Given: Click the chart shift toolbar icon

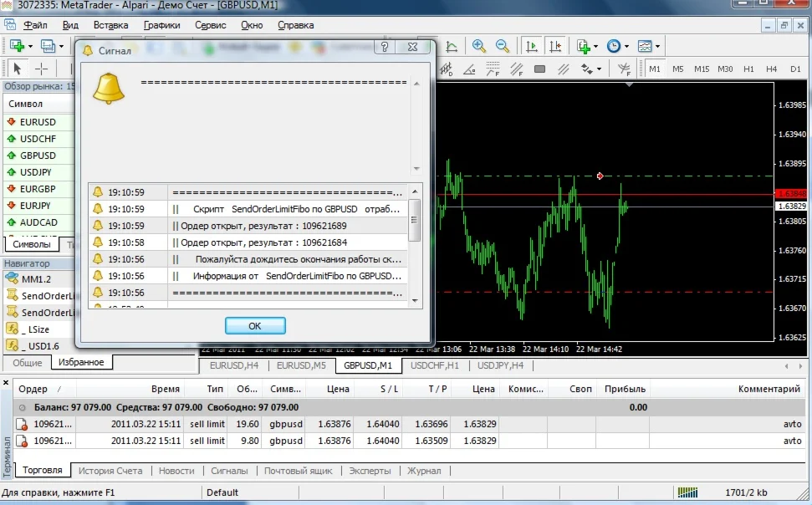Looking at the screenshot, I should (x=554, y=47).
